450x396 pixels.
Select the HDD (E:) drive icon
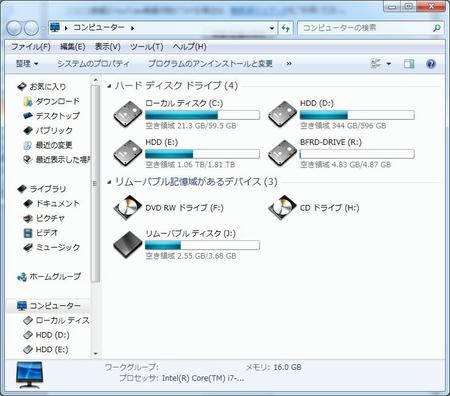coord(128,153)
